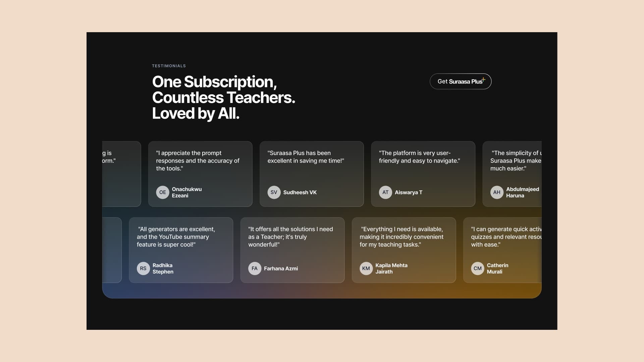Select the RS avatar of Radhika Stephen
This screenshot has height=362, width=644.
(143, 268)
